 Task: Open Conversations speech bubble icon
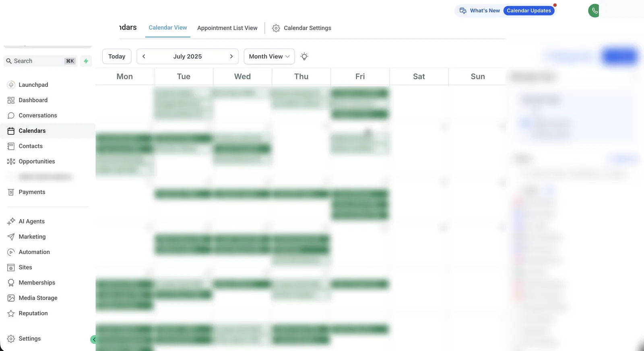[x=11, y=115]
